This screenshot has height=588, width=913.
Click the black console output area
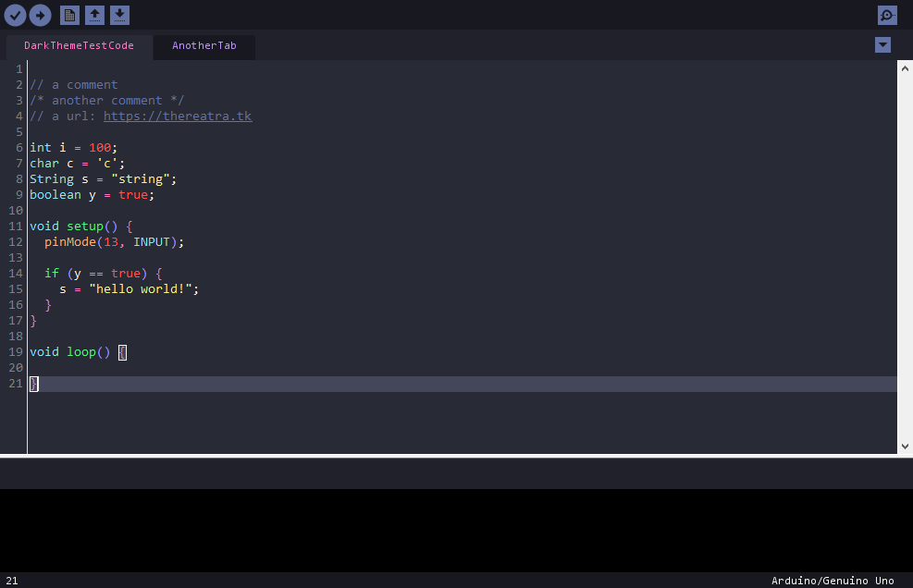click(457, 531)
